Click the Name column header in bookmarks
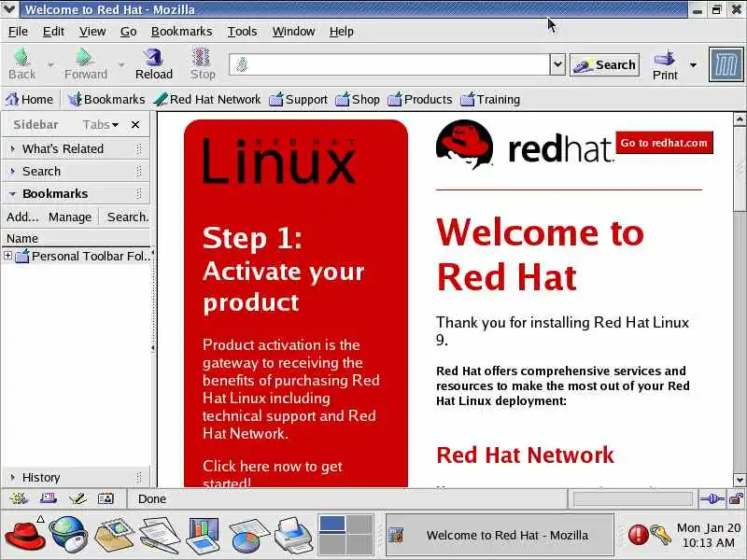This screenshot has width=747, height=560. (x=77, y=238)
